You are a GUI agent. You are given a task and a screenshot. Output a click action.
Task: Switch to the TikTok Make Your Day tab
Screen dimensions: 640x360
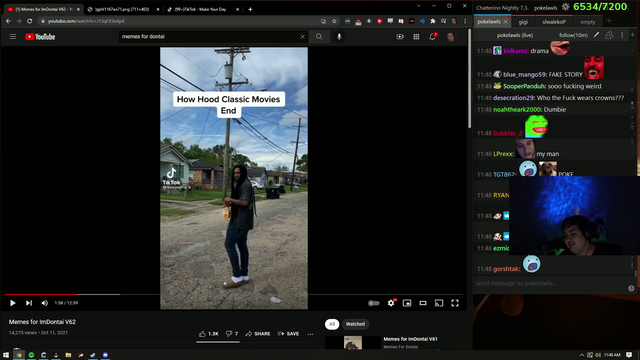(x=202, y=9)
